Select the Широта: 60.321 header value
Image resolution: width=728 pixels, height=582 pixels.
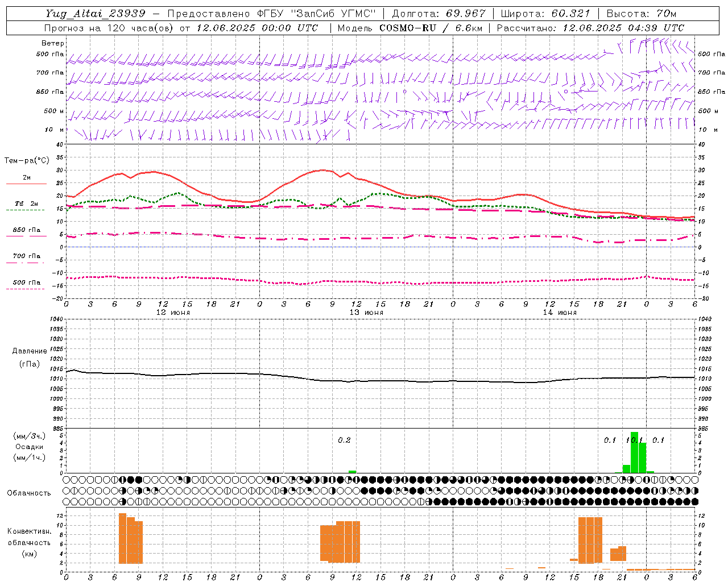coord(545,14)
